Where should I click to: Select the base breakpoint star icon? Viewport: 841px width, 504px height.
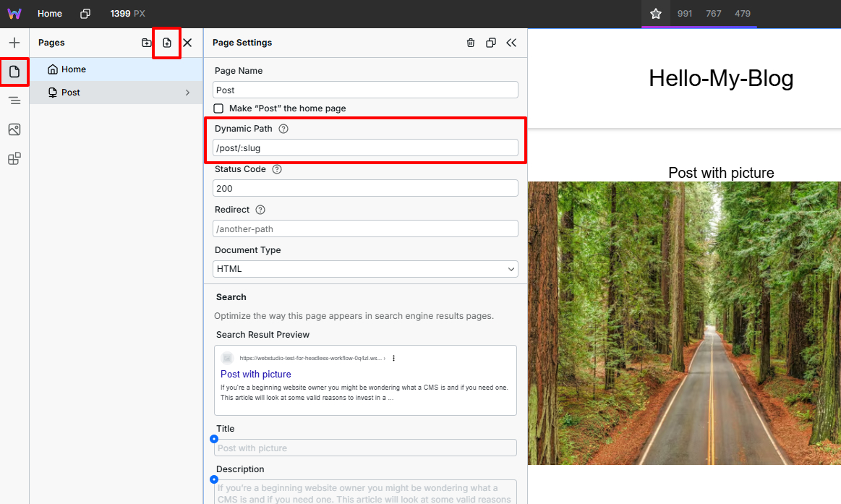coord(657,13)
